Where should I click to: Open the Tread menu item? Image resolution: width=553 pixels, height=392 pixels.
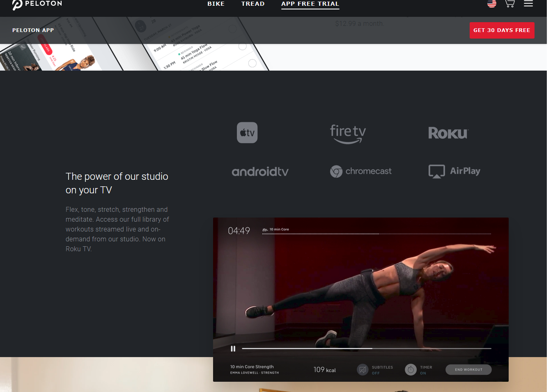tap(253, 4)
